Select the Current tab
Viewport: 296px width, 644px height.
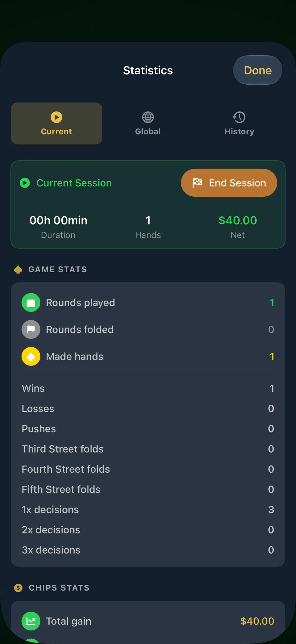(x=56, y=123)
